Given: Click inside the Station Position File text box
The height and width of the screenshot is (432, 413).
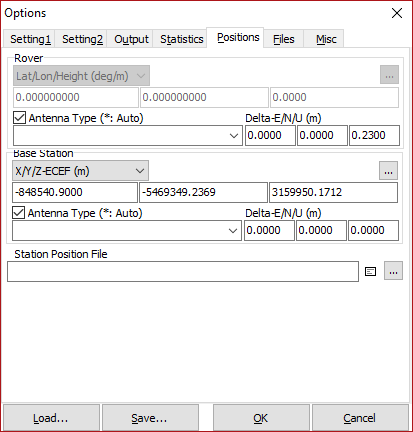Looking at the screenshot, I should [183, 271].
